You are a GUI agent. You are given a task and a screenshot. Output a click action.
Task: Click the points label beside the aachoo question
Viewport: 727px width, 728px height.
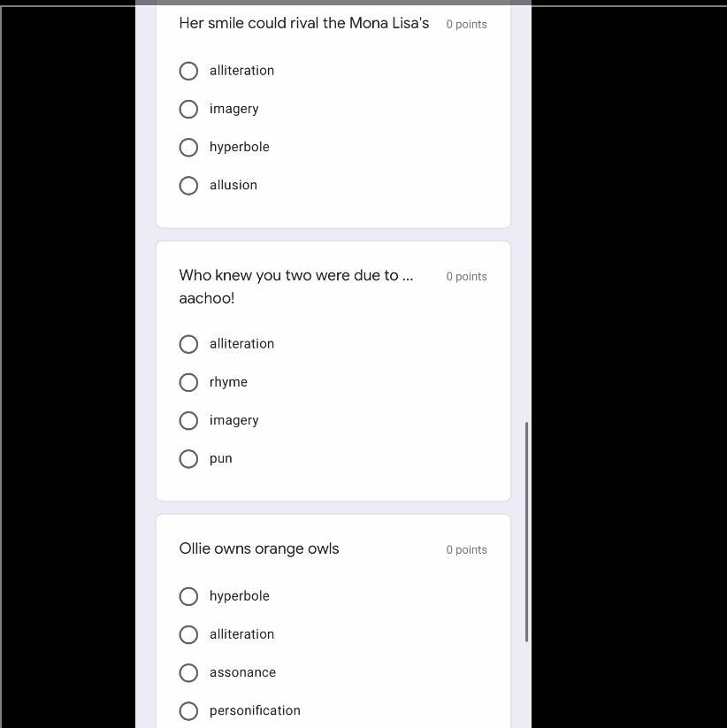466,276
